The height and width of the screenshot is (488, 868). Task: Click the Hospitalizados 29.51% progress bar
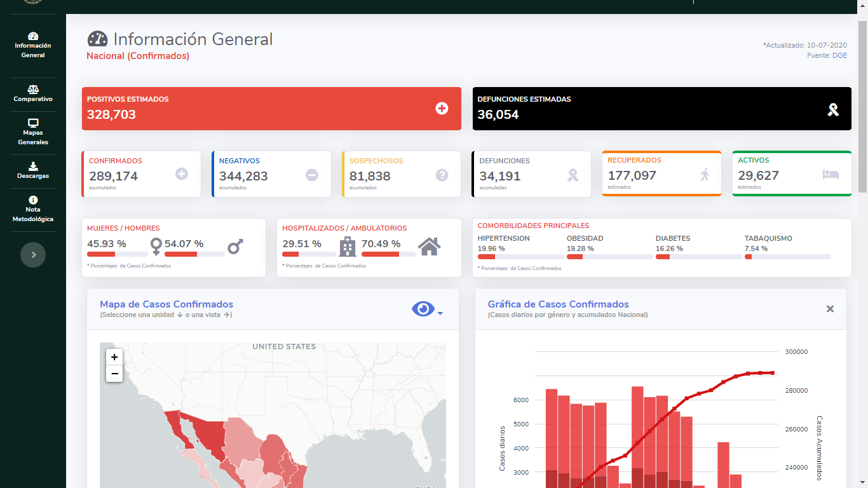click(x=309, y=254)
